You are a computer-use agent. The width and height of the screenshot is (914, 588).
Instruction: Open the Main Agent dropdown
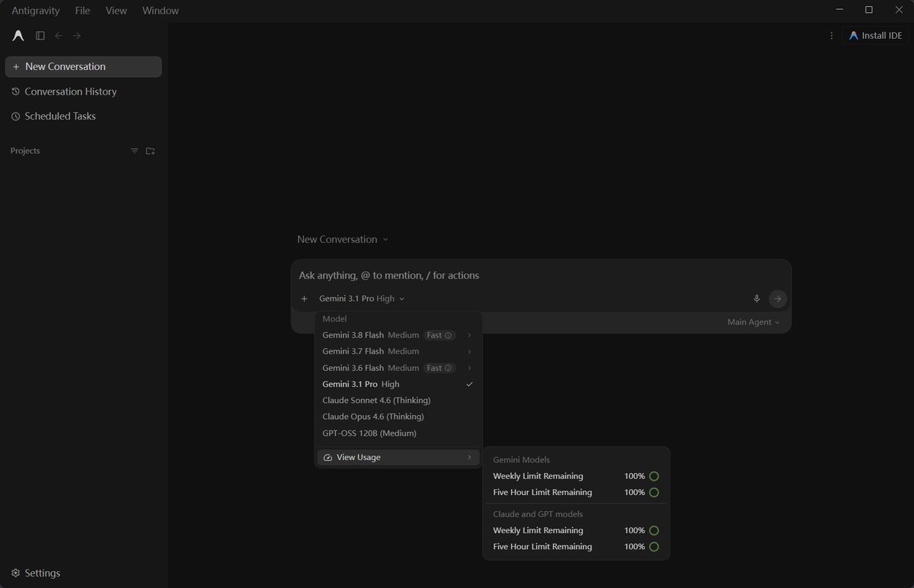(x=753, y=322)
